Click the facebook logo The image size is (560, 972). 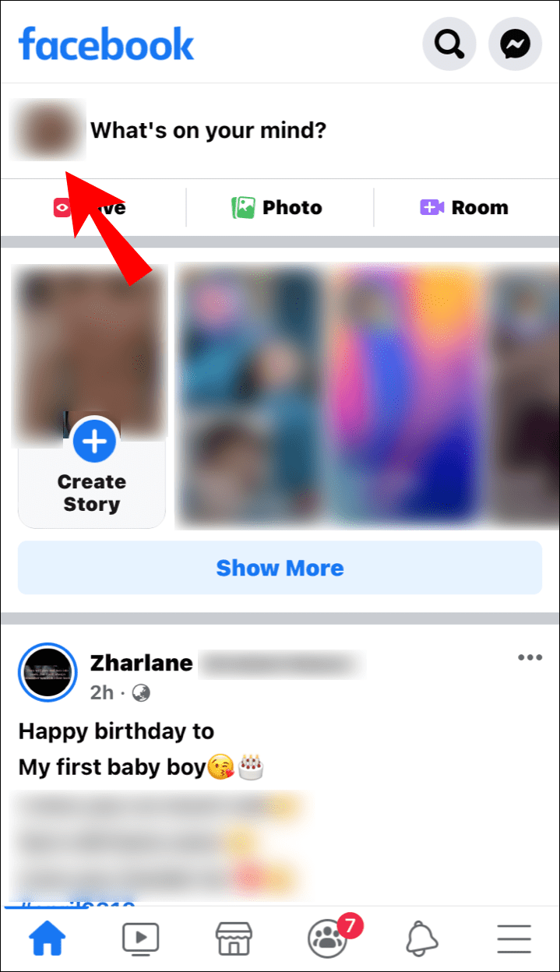tap(107, 44)
